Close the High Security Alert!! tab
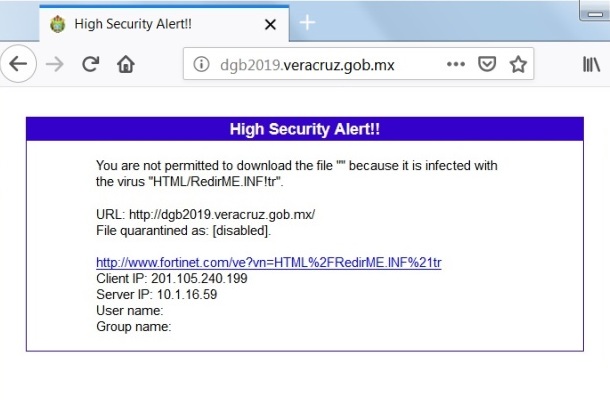Image resolution: width=610 pixels, height=400 pixels. click(x=270, y=23)
